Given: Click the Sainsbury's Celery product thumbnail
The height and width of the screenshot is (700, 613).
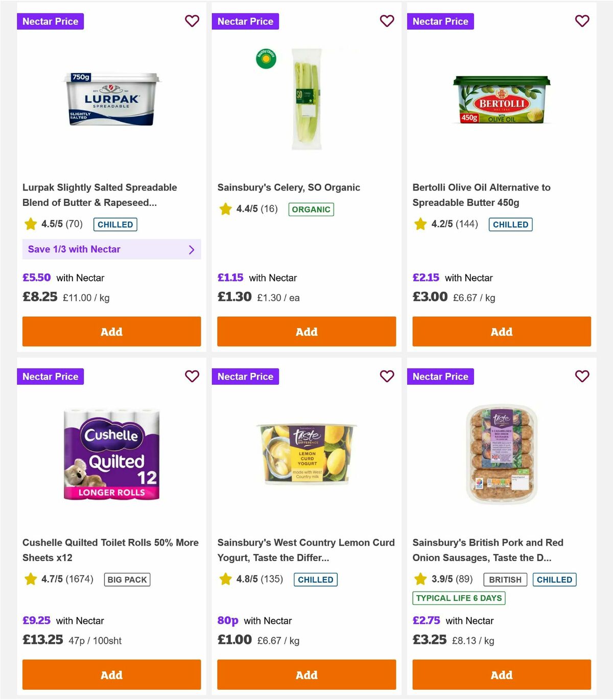Looking at the screenshot, I should pyautogui.click(x=306, y=101).
